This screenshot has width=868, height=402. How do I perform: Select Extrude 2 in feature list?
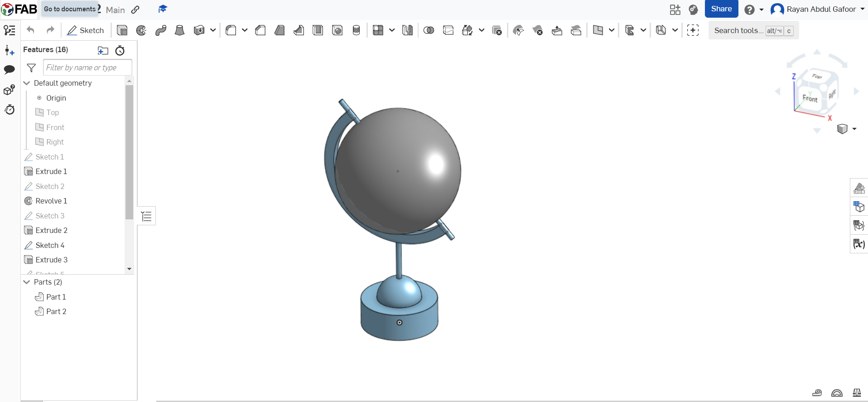pos(51,230)
